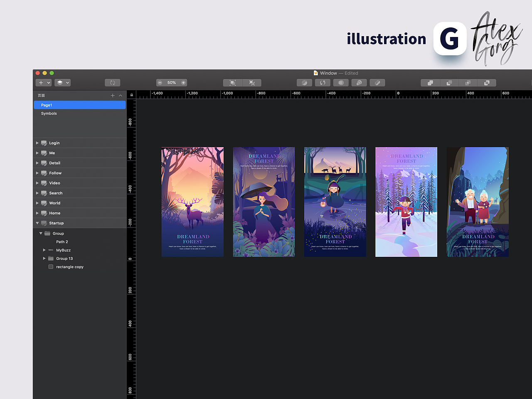
Task: Expand the Group 13 layer
Action: [44, 259]
